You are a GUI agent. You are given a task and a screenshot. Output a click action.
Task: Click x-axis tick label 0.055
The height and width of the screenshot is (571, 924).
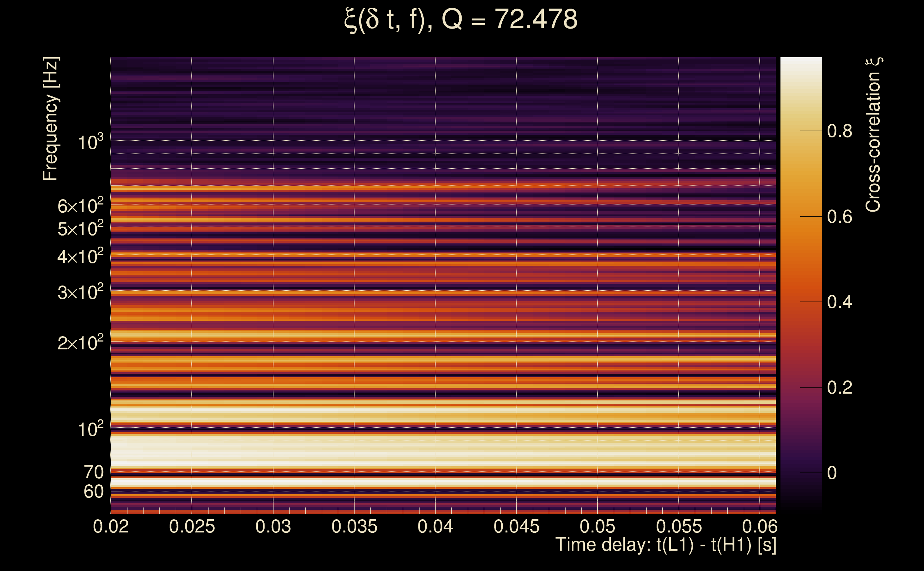pyautogui.click(x=678, y=526)
